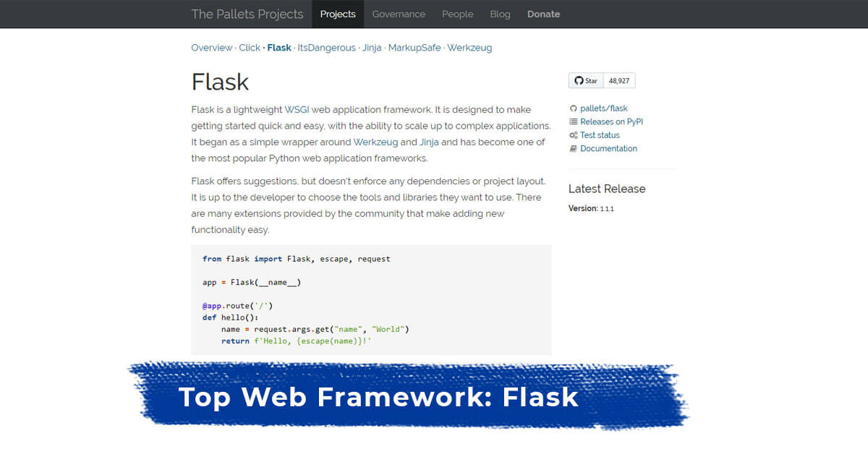Image resolution: width=868 pixels, height=454 pixels.
Task: Open the pallets/flask repository link
Action: point(604,108)
